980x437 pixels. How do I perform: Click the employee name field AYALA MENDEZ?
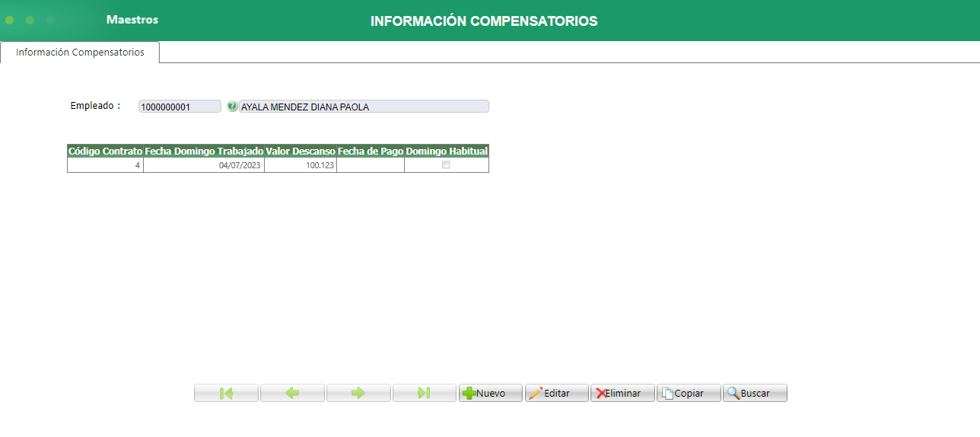364,107
